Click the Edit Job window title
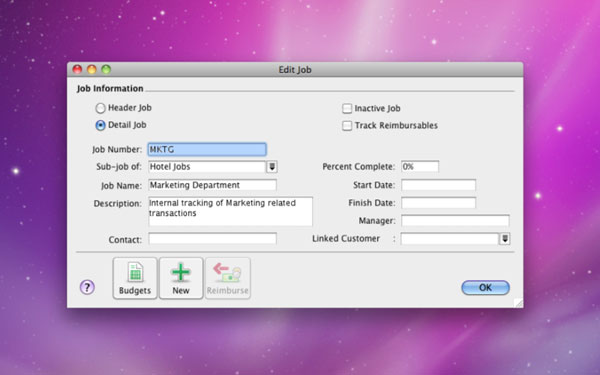The image size is (600, 375). pyautogui.click(x=295, y=70)
